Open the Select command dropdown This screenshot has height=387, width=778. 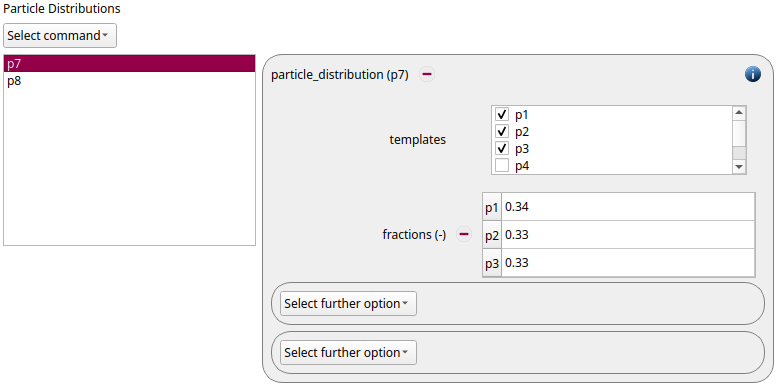coord(60,36)
